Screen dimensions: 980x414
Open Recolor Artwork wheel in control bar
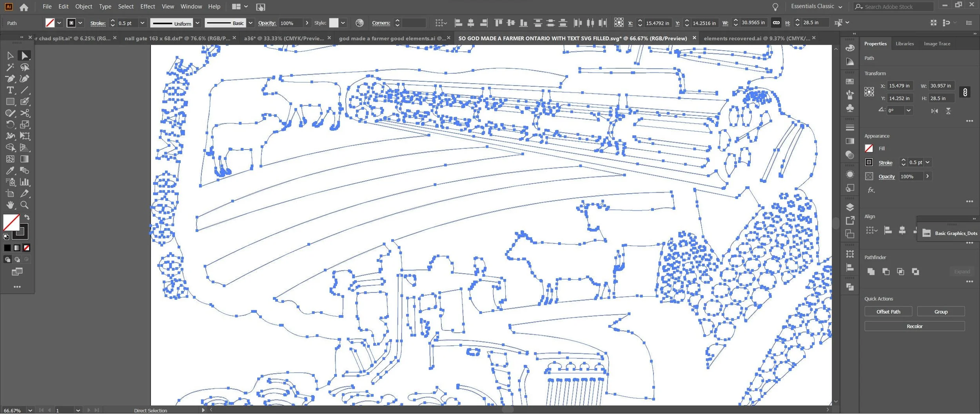click(x=359, y=23)
